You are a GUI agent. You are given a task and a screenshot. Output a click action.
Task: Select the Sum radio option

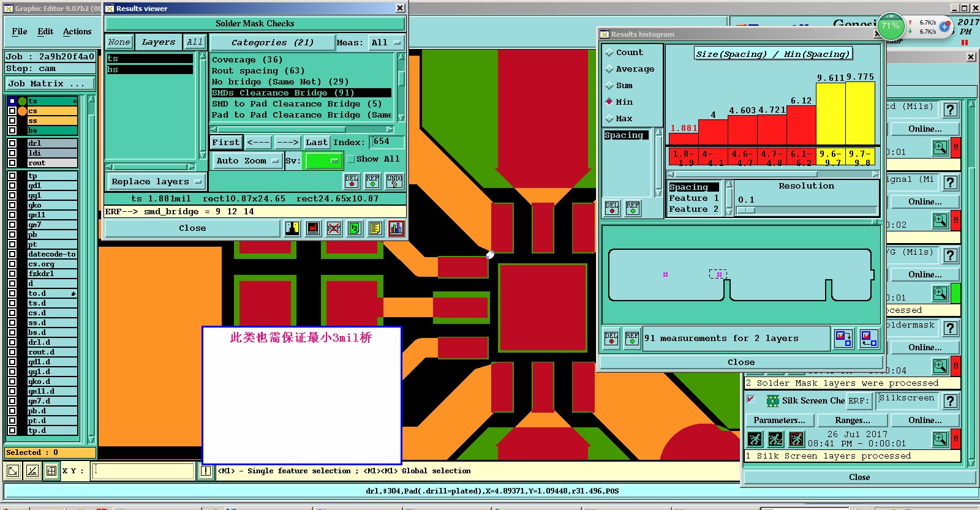609,86
